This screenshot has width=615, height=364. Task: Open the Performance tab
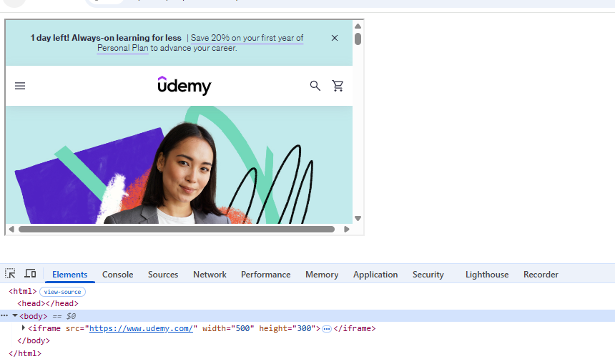[x=266, y=275]
